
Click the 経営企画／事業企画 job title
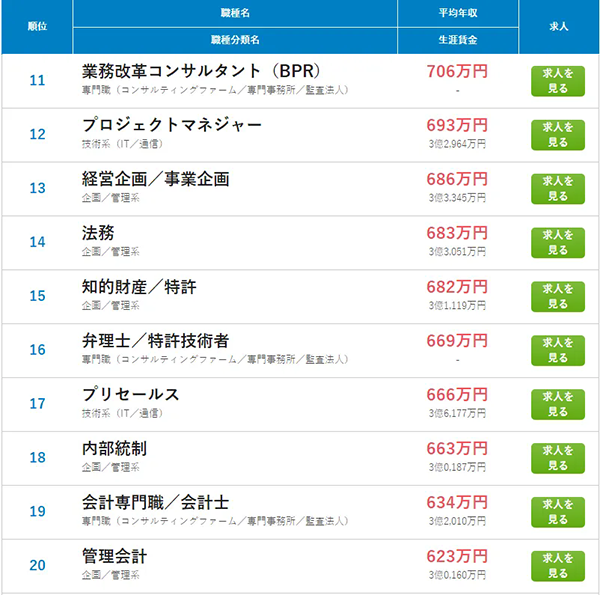(x=155, y=179)
